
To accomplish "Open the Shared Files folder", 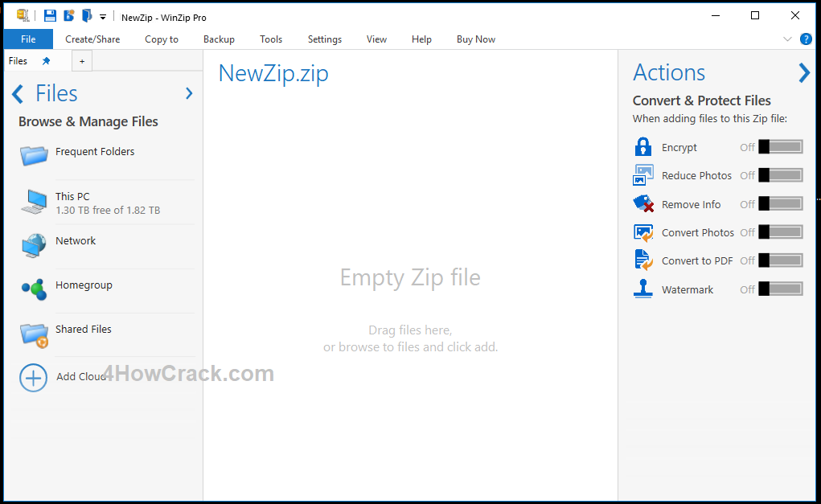I will 83,330.
